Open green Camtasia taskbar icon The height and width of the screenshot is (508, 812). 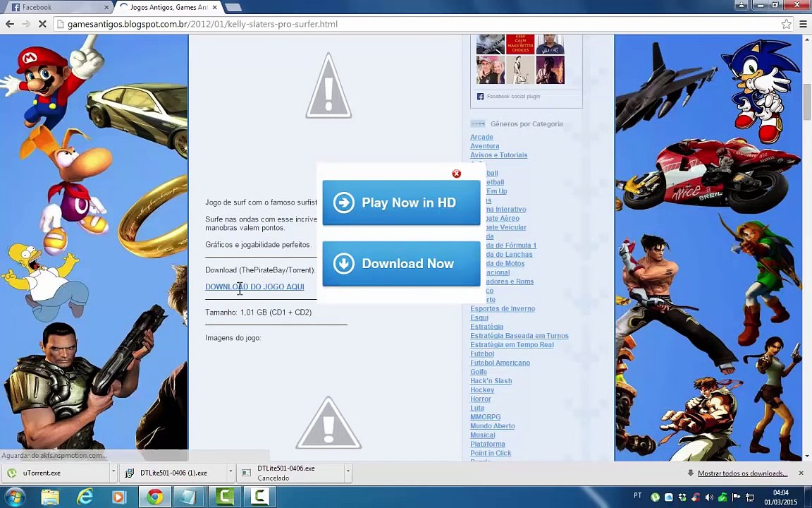pos(225,497)
